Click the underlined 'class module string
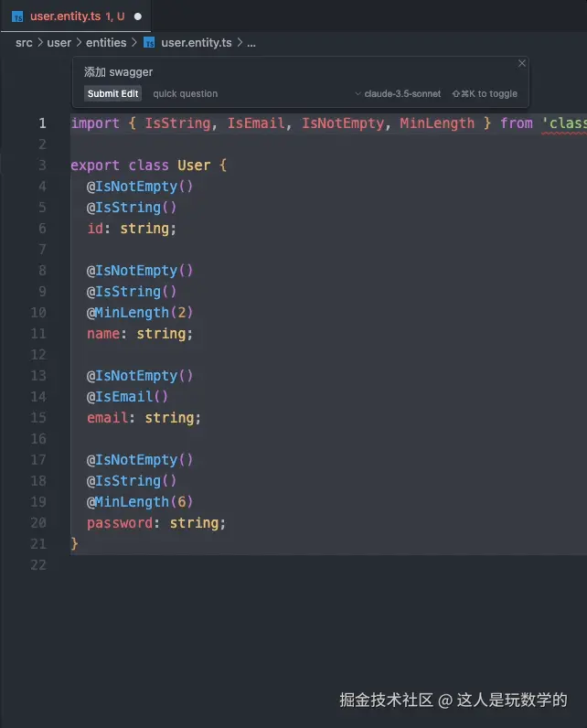 tap(564, 123)
